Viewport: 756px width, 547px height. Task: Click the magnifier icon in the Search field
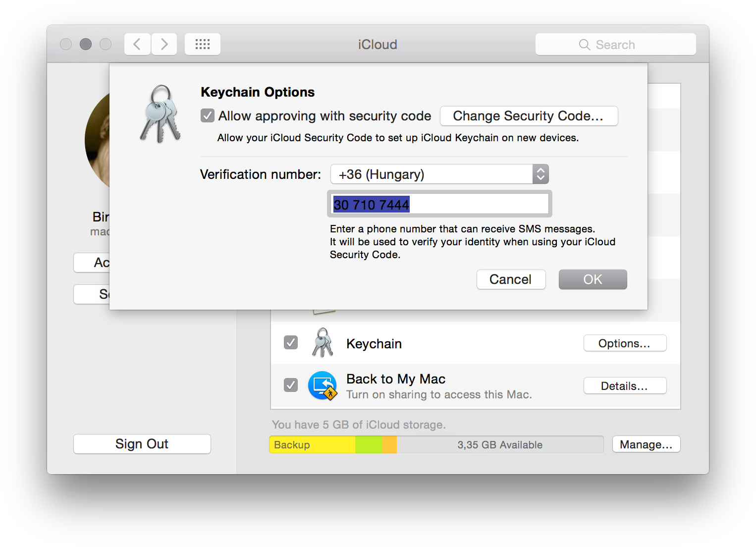585,45
